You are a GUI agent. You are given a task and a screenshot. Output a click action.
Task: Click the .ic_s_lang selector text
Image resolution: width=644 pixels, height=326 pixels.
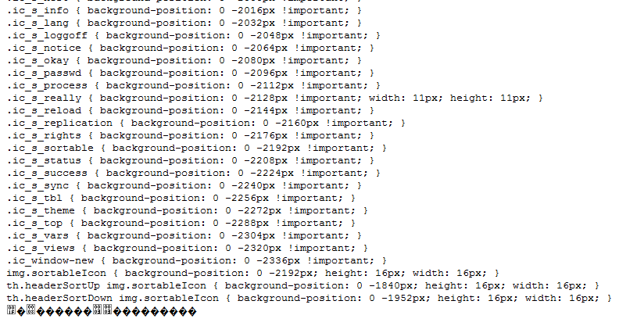click(x=38, y=23)
